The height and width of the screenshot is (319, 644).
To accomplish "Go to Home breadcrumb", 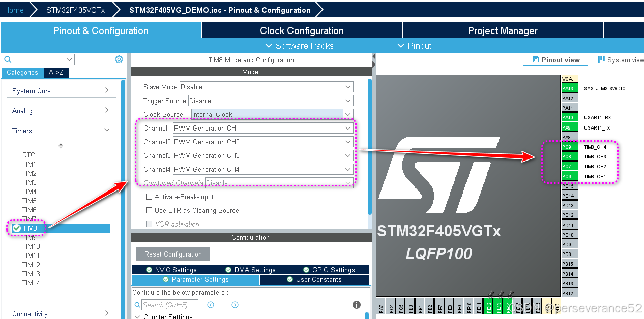I will (14, 10).
